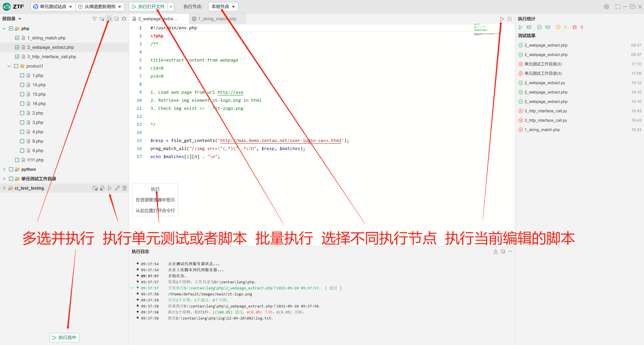Select 在资源管理器中显示 in context menu
This screenshot has height=345, width=644.
[x=155, y=200]
